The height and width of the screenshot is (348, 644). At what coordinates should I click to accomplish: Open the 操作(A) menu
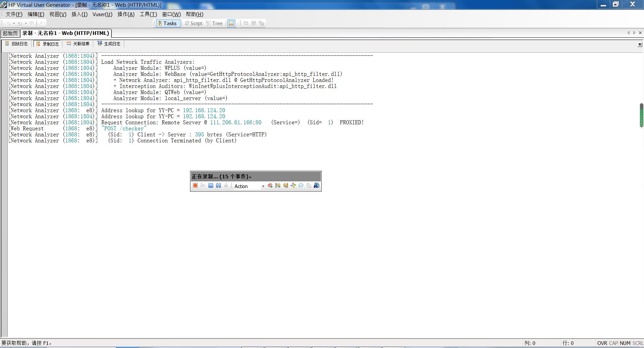(126, 14)
